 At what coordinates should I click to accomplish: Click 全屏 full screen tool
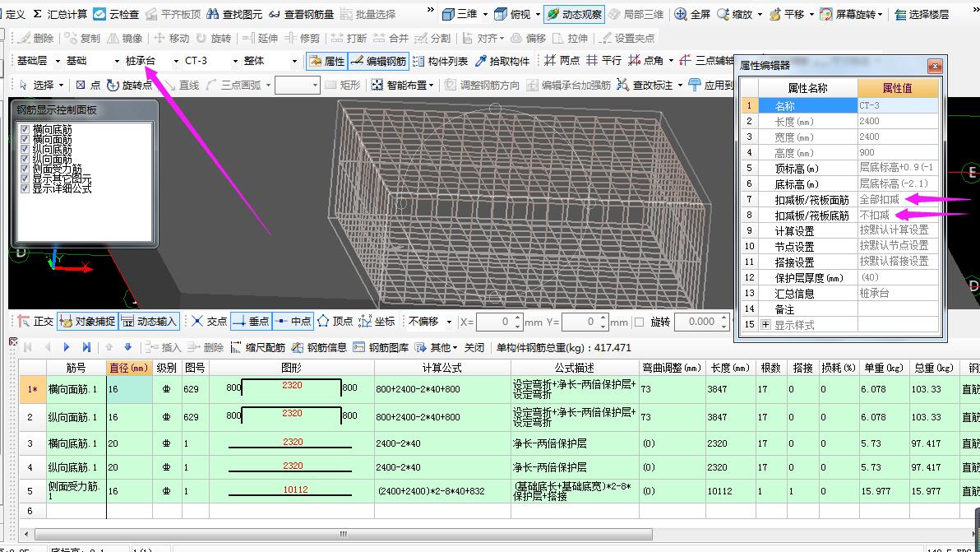[692, 14]
